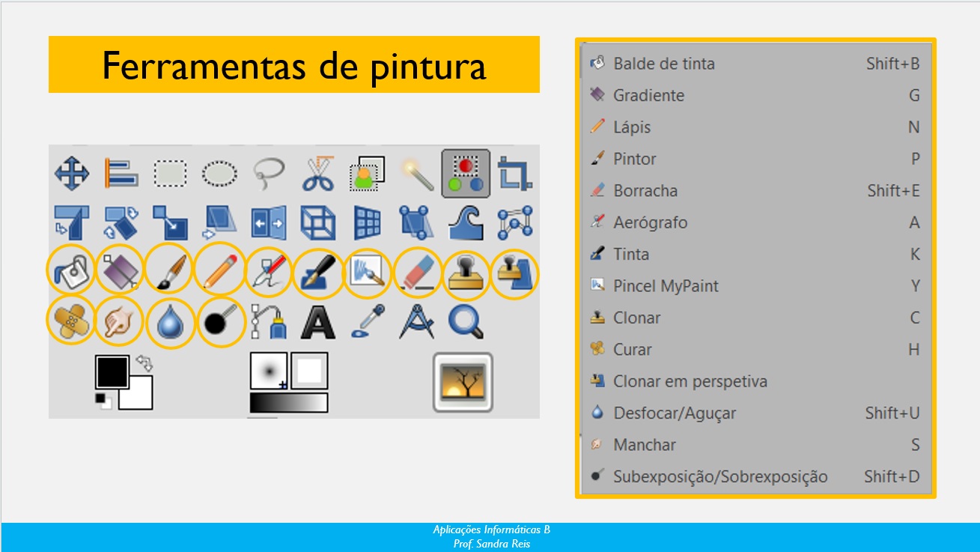The height and width of the screenshot is (552, 980).
Task: Select Subexposição/Sobrexposição menu entry
Action: 720,476
